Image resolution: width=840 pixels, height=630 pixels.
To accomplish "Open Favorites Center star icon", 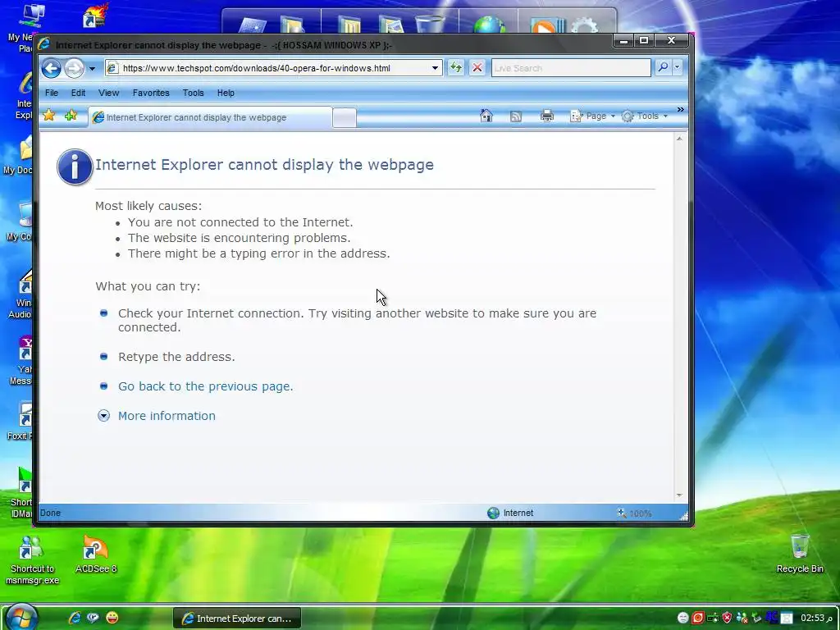I will point(48,115).
